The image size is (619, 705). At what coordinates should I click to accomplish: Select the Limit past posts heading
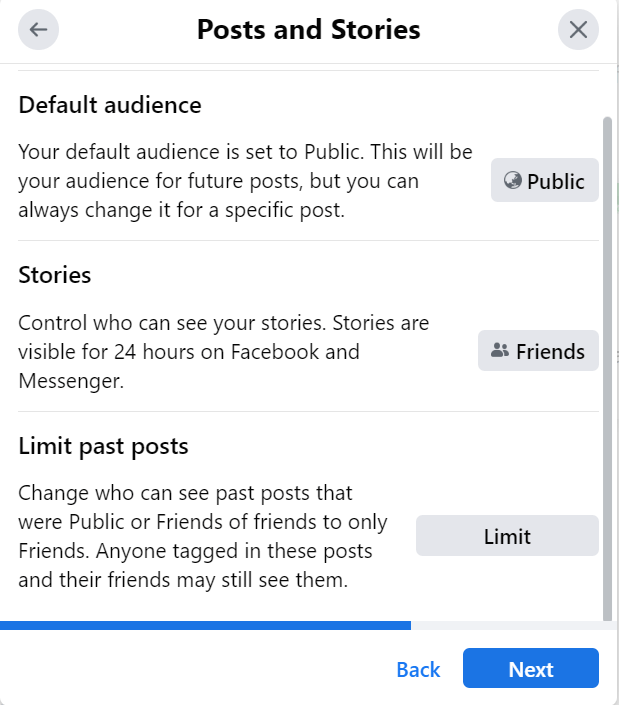pos(103,446)
